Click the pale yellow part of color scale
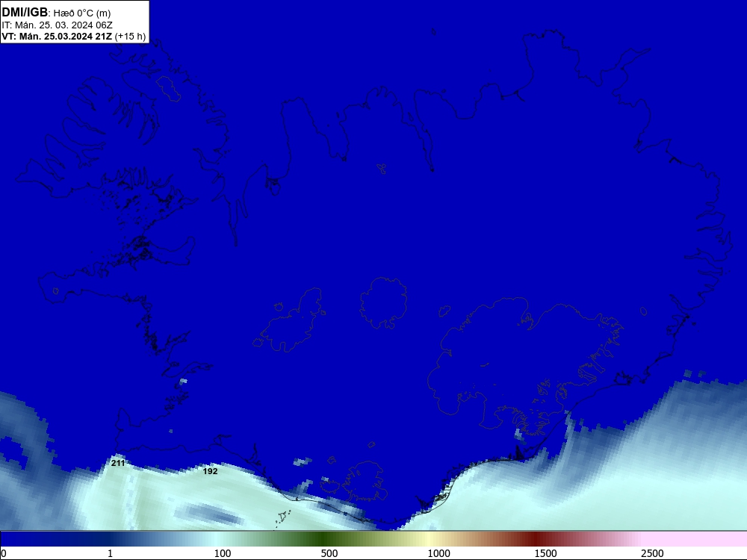This screenshot has width=747, height=560. point(428,539)
